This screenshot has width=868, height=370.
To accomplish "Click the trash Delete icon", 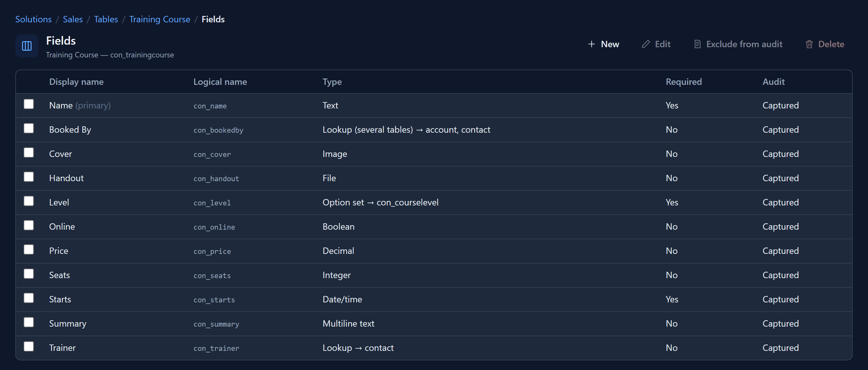I will click(x=809, y=44).
